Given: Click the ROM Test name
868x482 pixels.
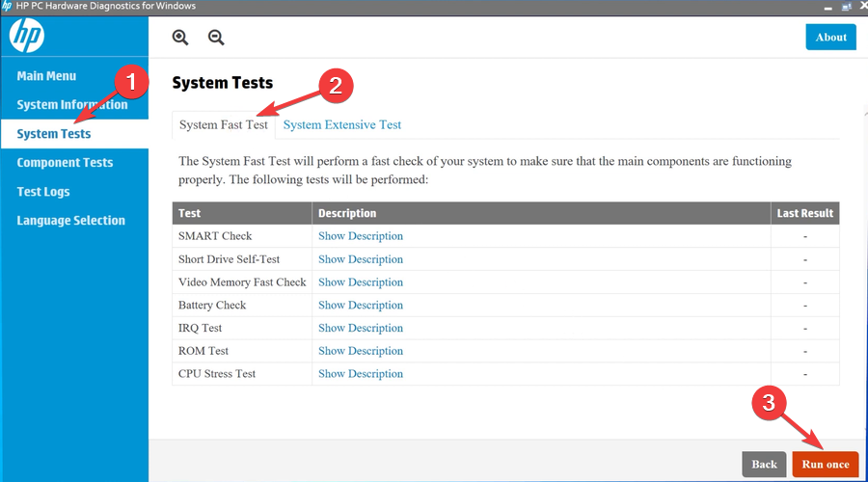Looking at the screenshot, I should click(x=203, y=351).
